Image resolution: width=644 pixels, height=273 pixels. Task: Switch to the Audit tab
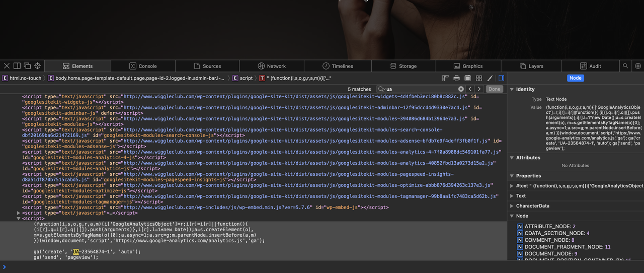(591, 66)
